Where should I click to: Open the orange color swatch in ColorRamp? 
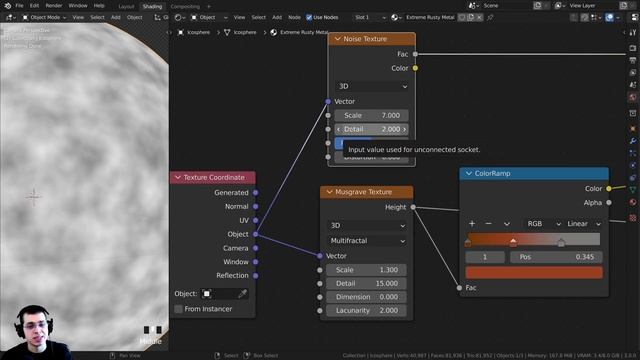pyautogui.click(x=534, y=272)
